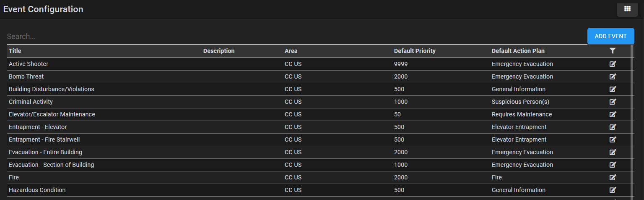Edit the Hazardous Condition event
Image resolution: width=644 pixels, height=200 pixels.
pos(613,190)
